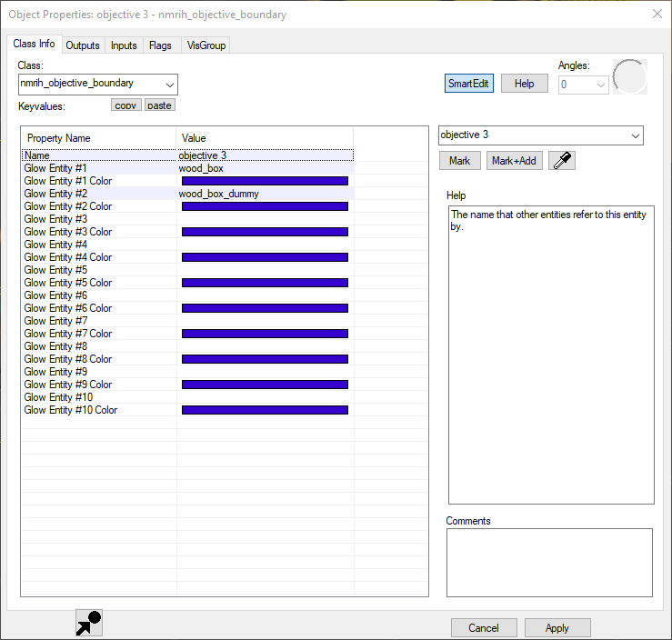Select the Glow Entity #3 row
This screenshot has width=672, height=640.
click(x=187, y=219)
